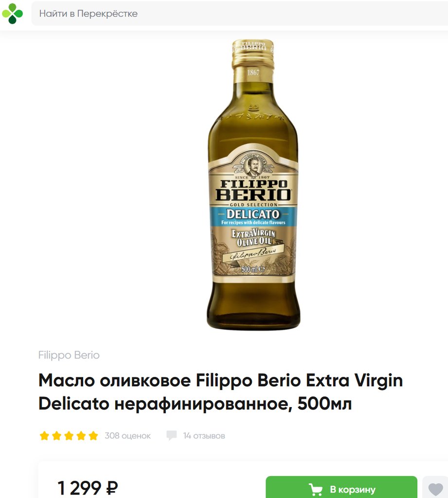Focus the 'Найти в Перекрёстке' search field

[x=238, y=14]
